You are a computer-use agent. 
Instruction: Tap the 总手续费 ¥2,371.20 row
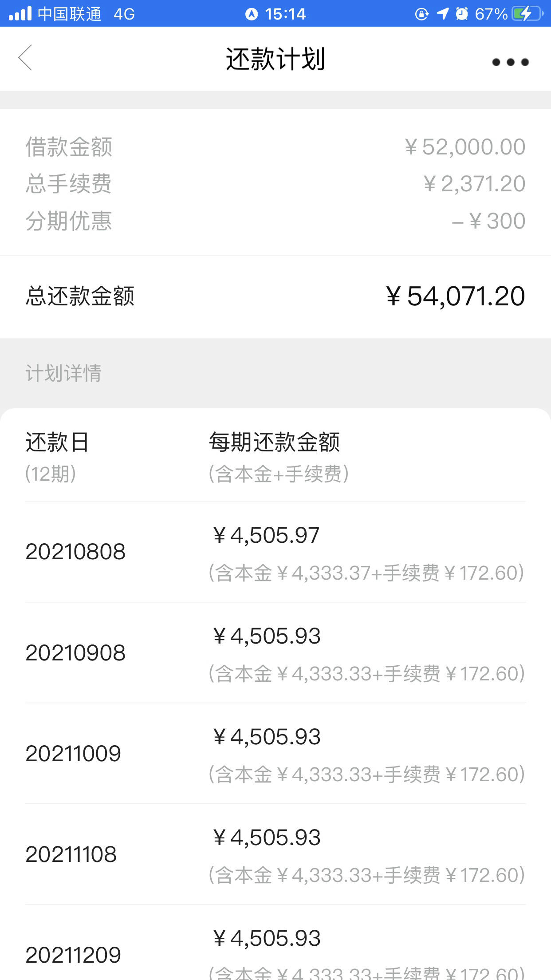(x=275, y=183)
